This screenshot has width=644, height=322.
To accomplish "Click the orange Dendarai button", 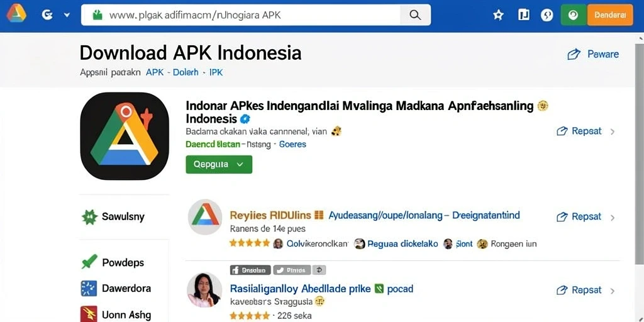I will click(610, 15).
